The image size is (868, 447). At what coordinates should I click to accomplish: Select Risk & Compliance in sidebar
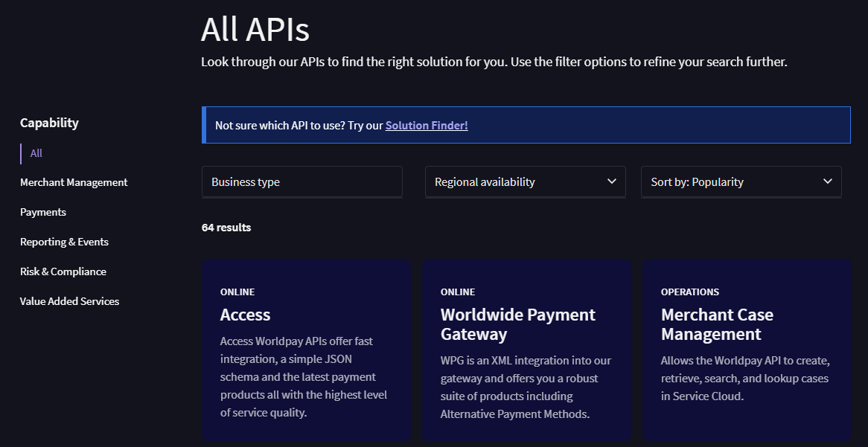click(x=63, y=271)
